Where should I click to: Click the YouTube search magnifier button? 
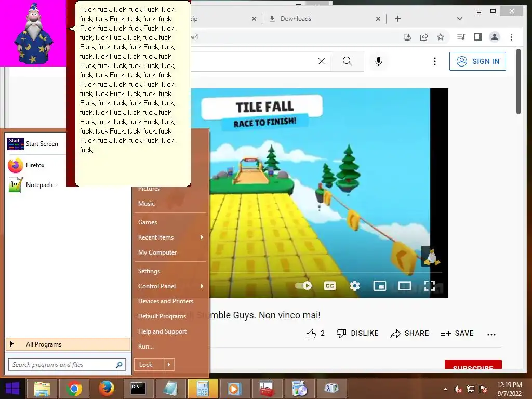pyautogui.click(x=348, y=61)
